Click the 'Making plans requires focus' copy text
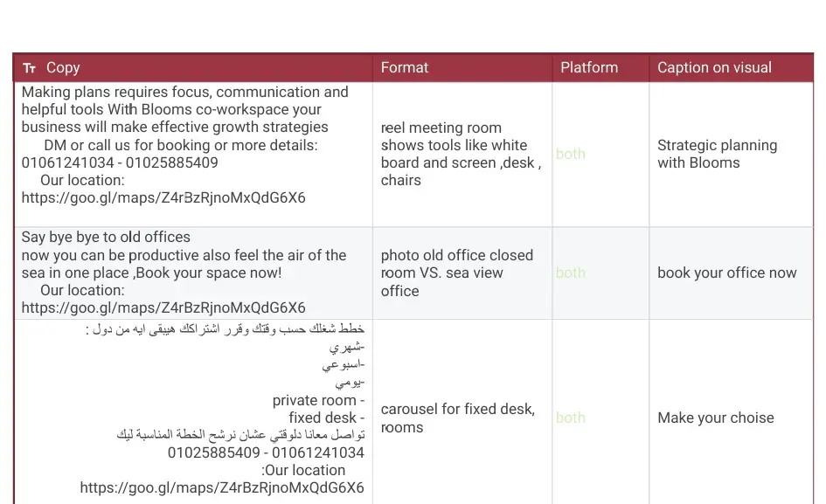826x504 pixels. [184, 92]
